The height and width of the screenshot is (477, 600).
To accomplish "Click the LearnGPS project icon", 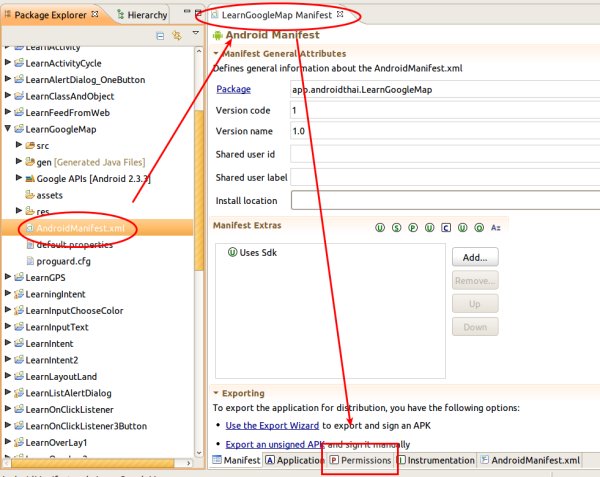I will (x=19, y=277).
